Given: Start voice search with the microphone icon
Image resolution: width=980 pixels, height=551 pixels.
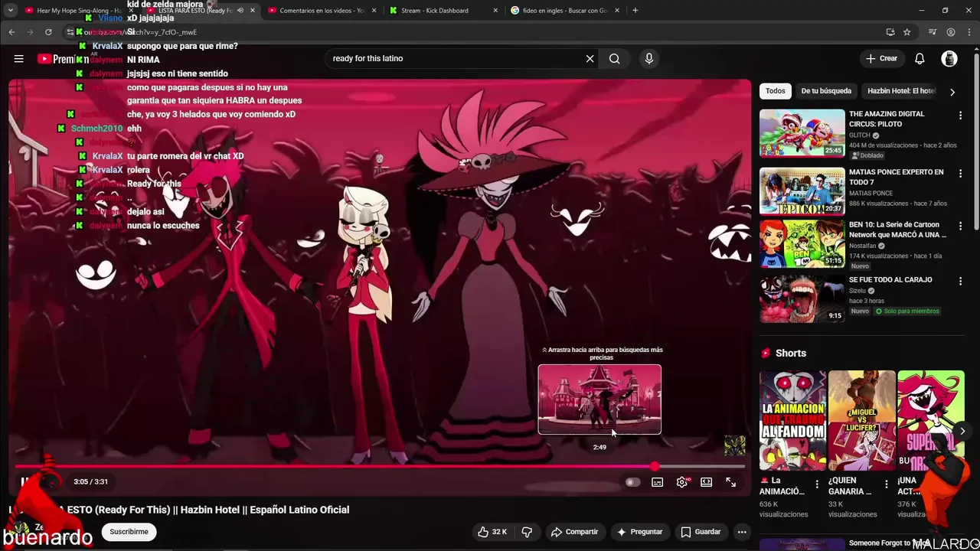Looking at the screenshot, I should tap(649, 59).
